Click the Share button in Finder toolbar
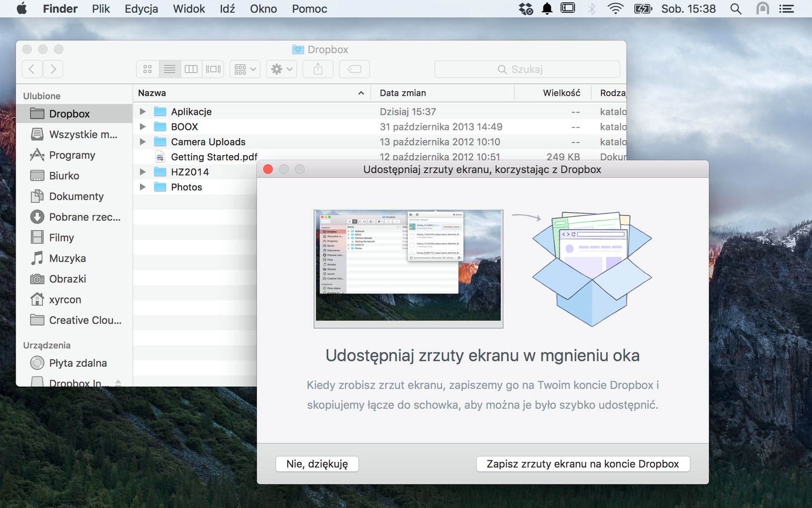This screenshot has width=812, height=508. pos(318,69)
